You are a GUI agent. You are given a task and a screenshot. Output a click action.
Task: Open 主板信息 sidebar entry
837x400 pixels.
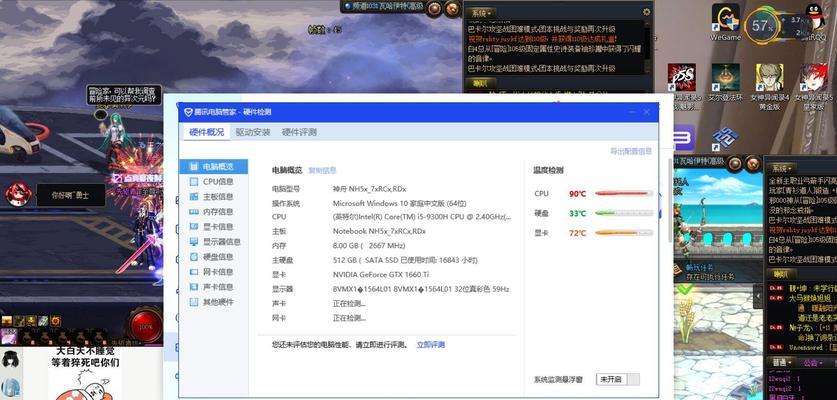click(214, 197)
